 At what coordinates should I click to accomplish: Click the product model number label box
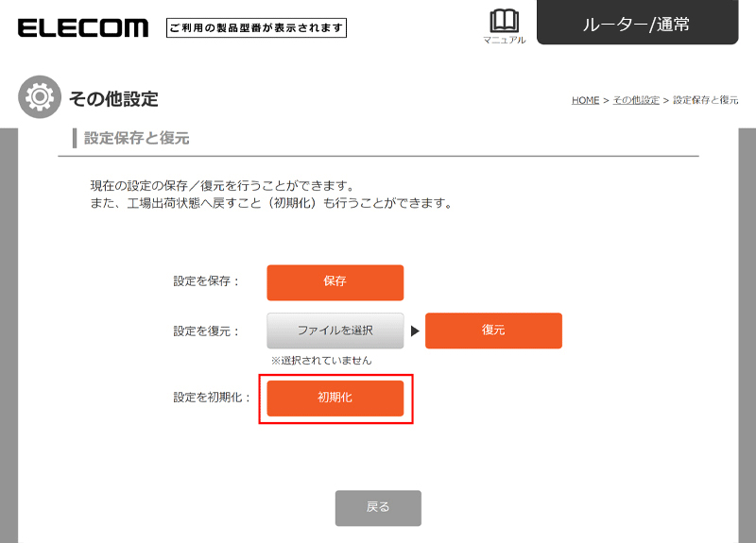coord(257,28)
